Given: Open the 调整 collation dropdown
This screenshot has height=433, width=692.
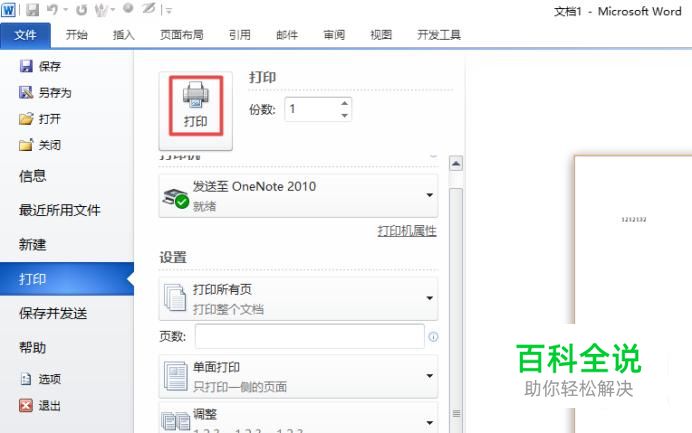Looking at the screenshot, I should point(298,418).
